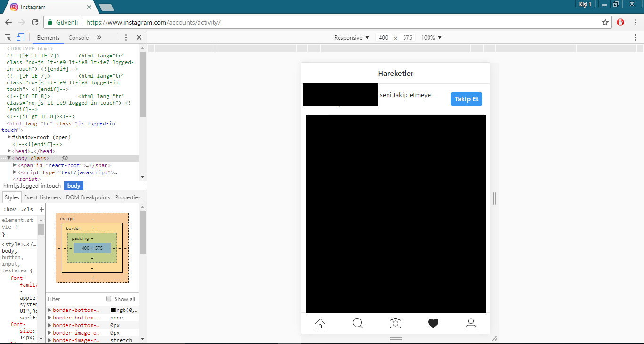644x344 pixels.
Task: Open DevTools customize menu dots
Action: click(x=126, y=38)
